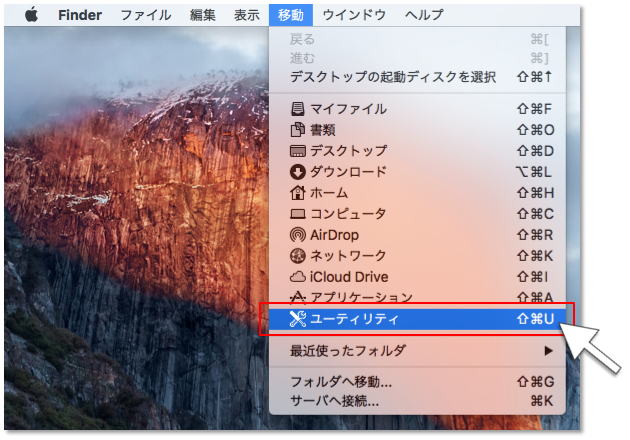Screen dimensions: 630x440
Task: Select 書類 from the menu
Action: pos(417,130)
